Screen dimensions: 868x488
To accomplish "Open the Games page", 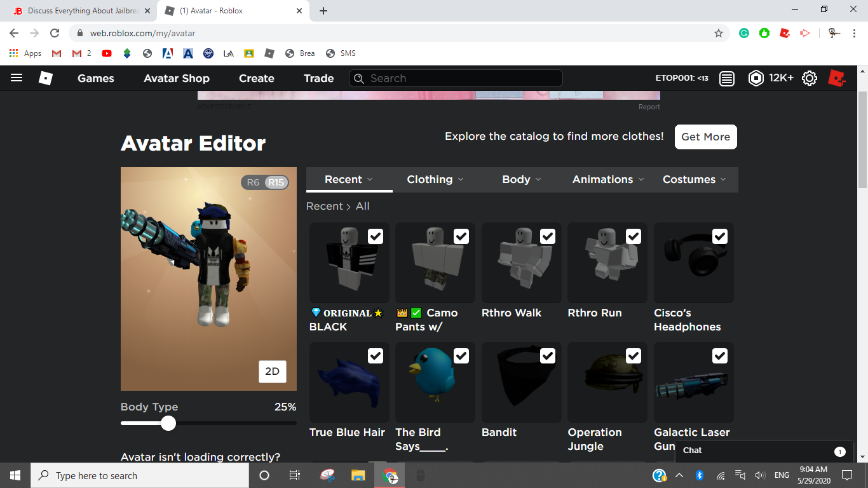I will [96, 78].
